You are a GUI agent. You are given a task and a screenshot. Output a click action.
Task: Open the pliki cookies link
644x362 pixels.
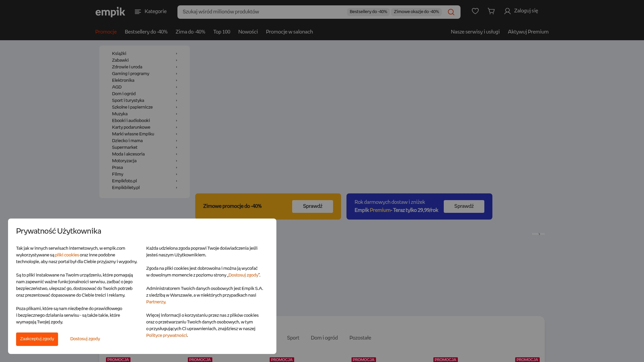(x=67, y=255)
